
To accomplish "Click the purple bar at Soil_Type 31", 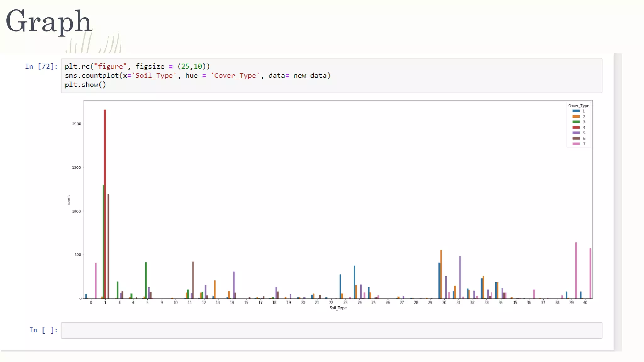I will pyautogui.click(x=460, y=277).
